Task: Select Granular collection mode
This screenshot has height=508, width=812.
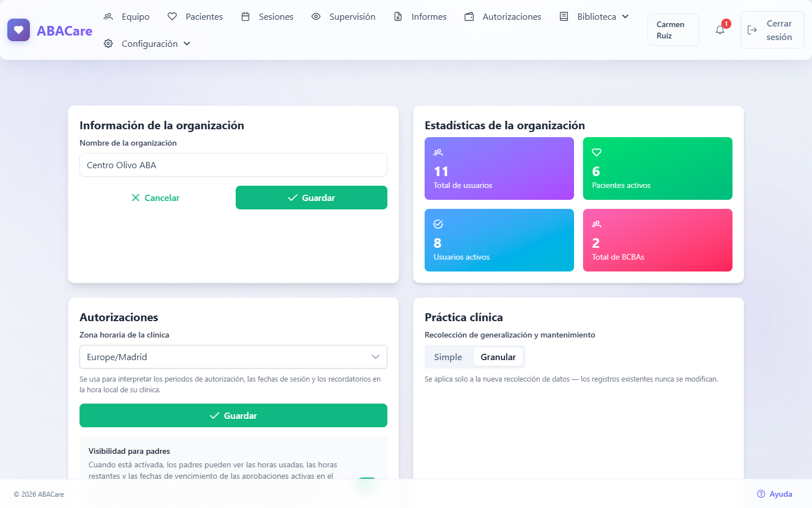Action: (x=498, y=357)
